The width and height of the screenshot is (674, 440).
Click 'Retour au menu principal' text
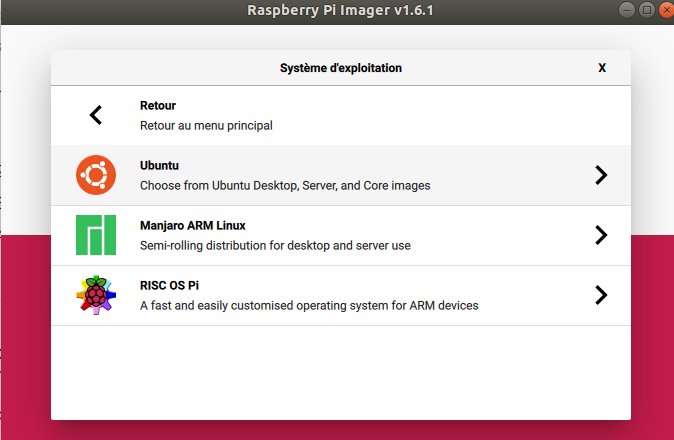click(x=206, y=125)
